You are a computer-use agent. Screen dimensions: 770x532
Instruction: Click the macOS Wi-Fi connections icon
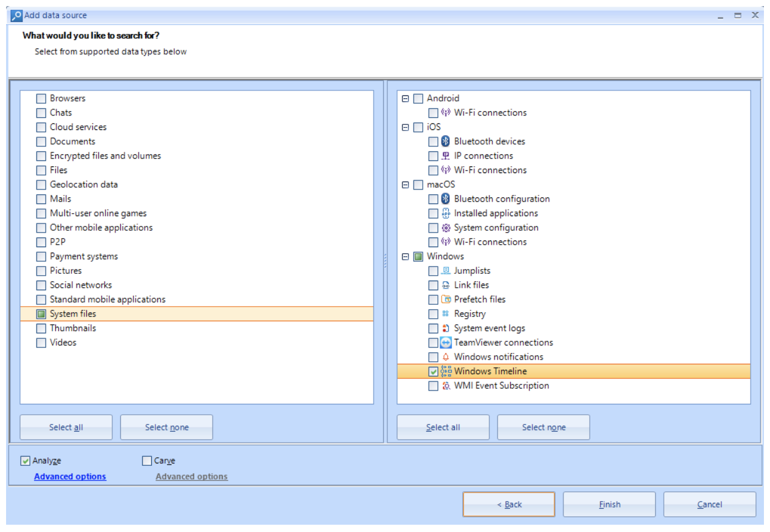point(446,242)
